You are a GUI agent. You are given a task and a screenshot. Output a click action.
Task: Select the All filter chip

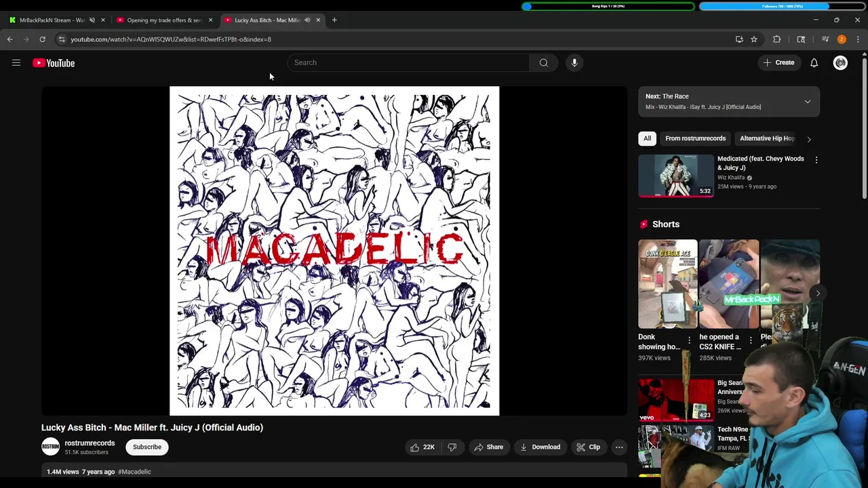point(647,138)
